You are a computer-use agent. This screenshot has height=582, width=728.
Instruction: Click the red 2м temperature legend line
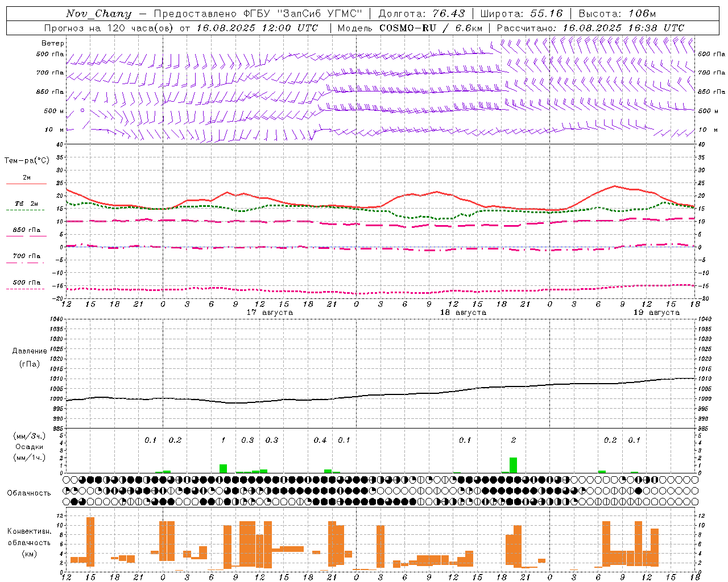pyautogui.click(x=26, y=184)
